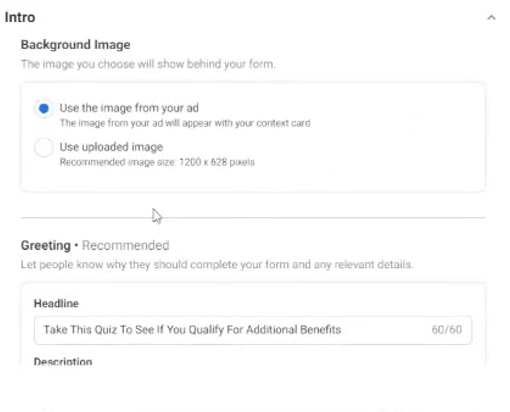
Task: Click inside the Headline text field
Action: coord(253,330)
